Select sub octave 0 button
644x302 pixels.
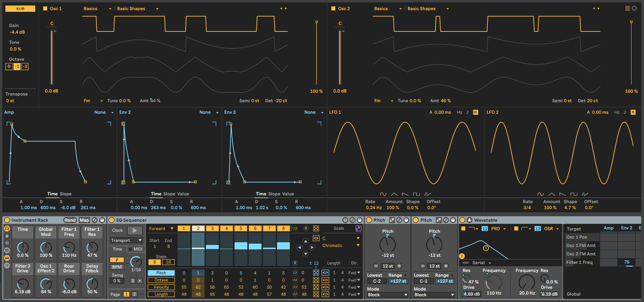[x=9, y=66]
